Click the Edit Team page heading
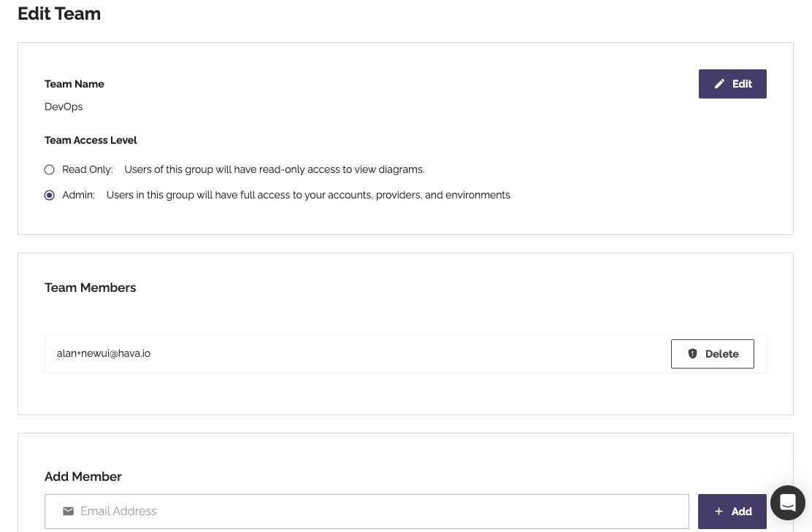The width and height of the screenshot is (812, 532). click(59, 13)
